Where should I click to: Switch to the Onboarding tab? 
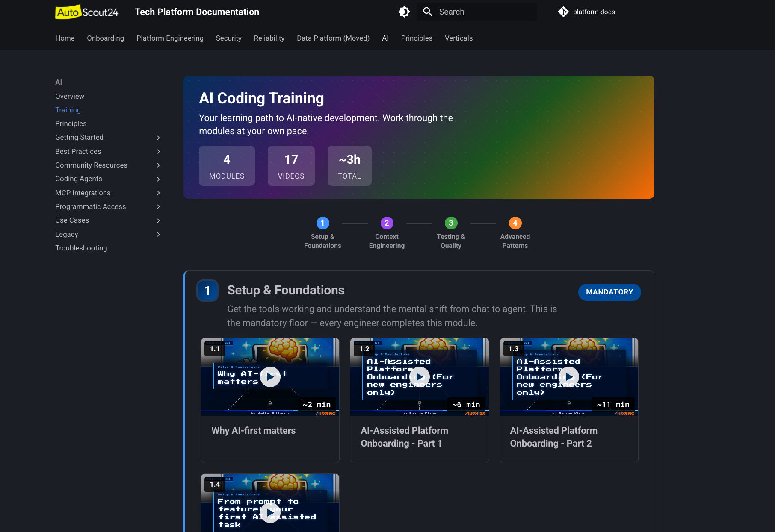106,38
